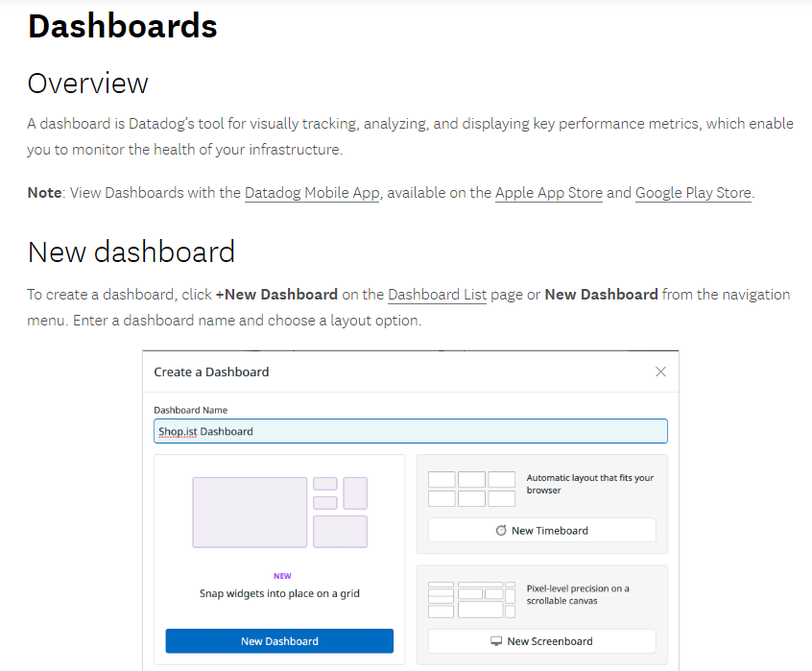Select the timeboard six-box layout thumbnail
This screenshot has width=812, height=671.
[472, 489]
